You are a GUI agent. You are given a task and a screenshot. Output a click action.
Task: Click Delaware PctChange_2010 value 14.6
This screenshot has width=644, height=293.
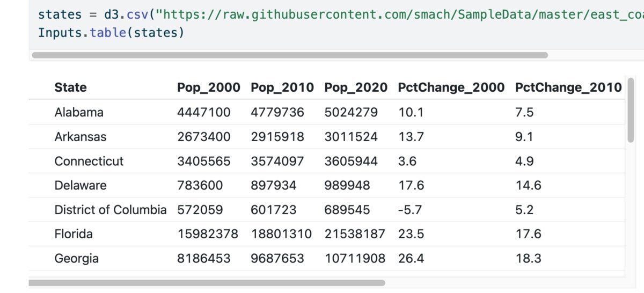point(529,185)
